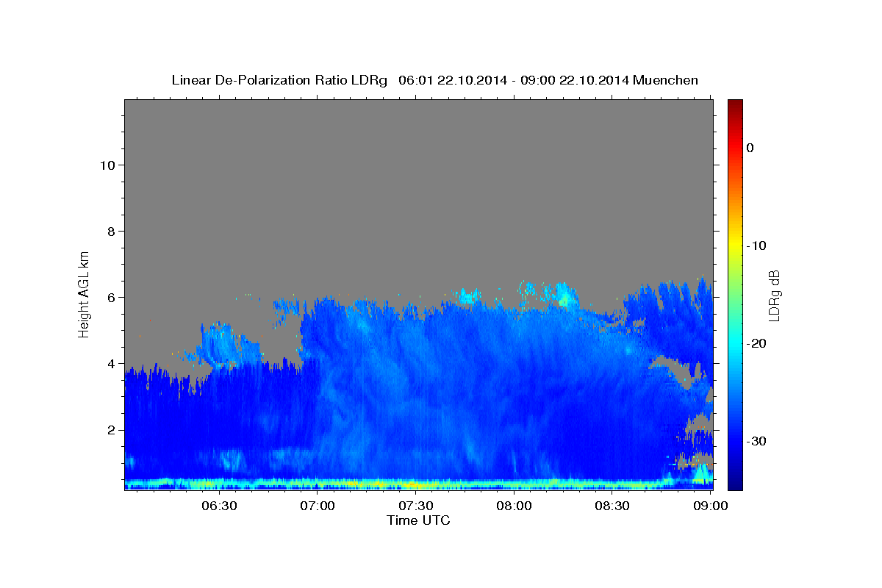This screenshot has width=882, height=588.
Task: Click the 'Height AGL km' y-axis label
Action: [84, 293]
